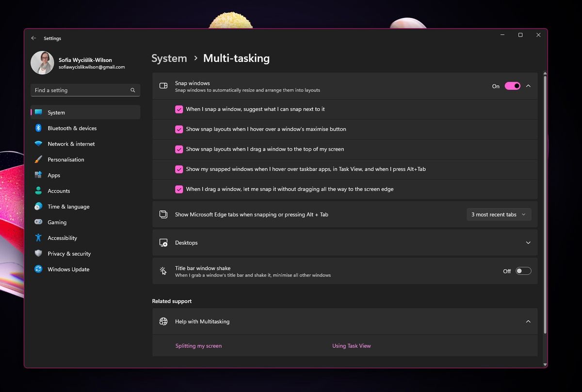Expand the Desktops section
The image size is (582, 392).
528,243
